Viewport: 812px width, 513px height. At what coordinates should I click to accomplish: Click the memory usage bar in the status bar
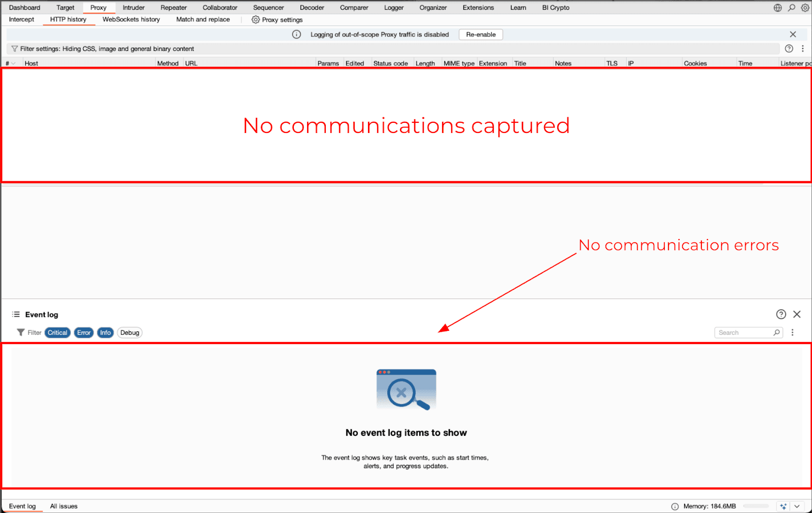756,506
